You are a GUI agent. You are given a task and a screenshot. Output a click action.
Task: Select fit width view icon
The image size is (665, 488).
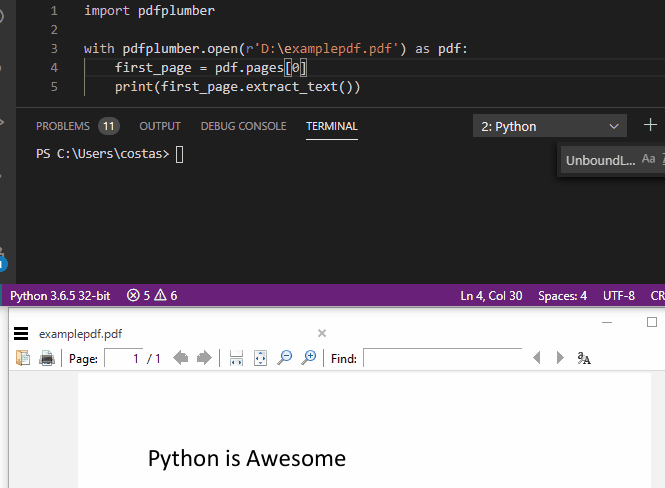pyautogui.click(x=236, y=358)
